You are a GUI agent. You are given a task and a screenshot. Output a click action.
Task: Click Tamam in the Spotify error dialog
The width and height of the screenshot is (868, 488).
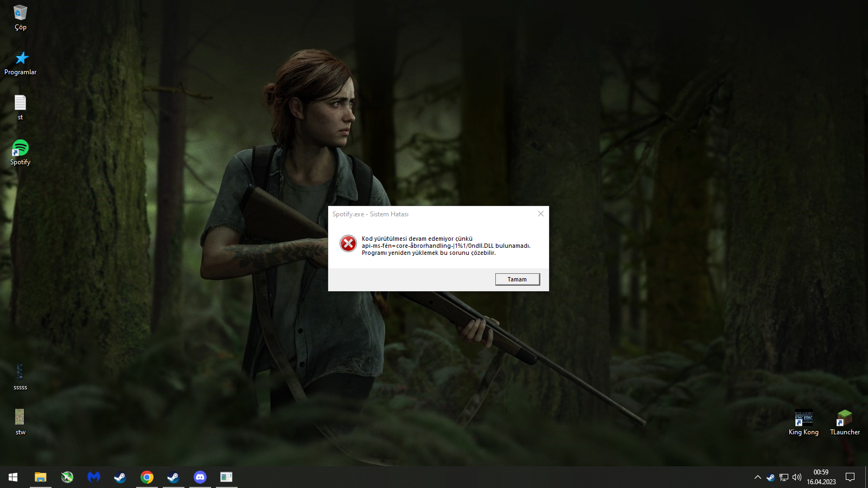[517, 279]
